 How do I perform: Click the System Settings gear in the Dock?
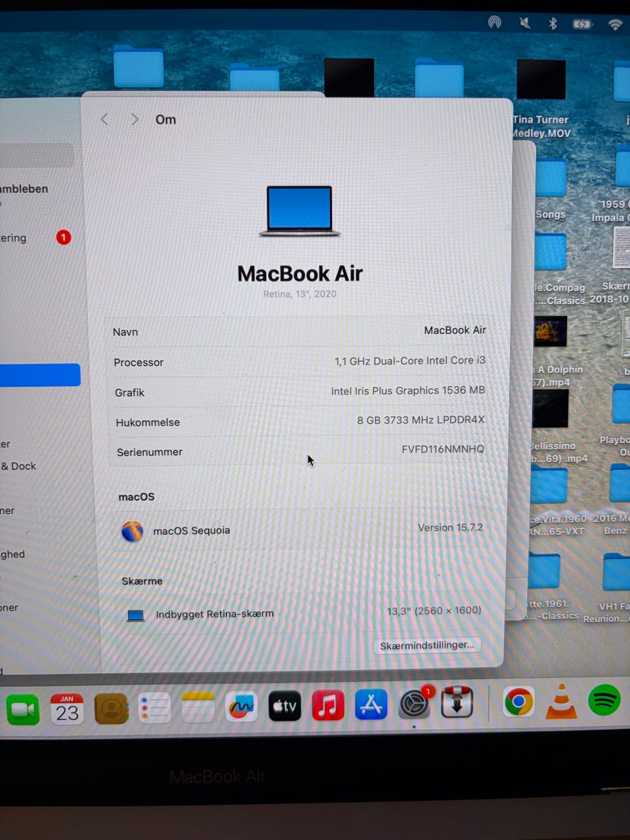415,704
